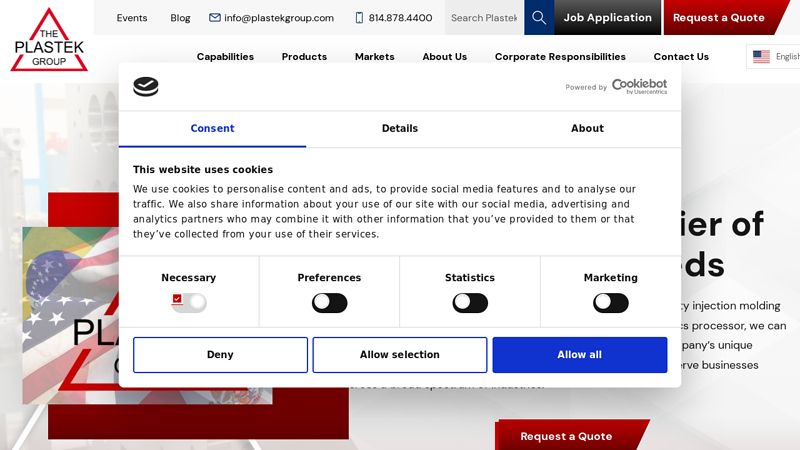The width and height of the screenshot is (800, 450).
Task: Open the Markets menu
Action: [x=374, y=57]
